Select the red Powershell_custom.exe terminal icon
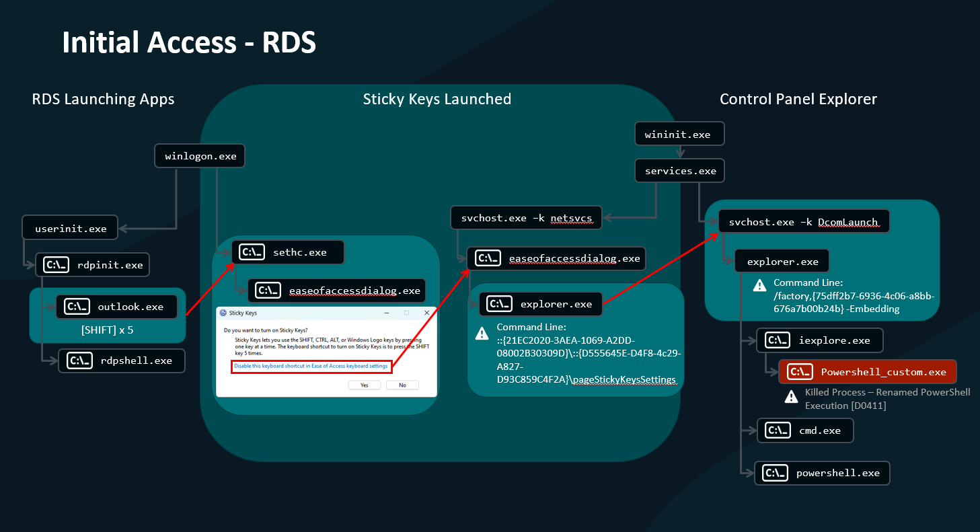Viewport: 980px width, 532px height. (x=800, y=372)
